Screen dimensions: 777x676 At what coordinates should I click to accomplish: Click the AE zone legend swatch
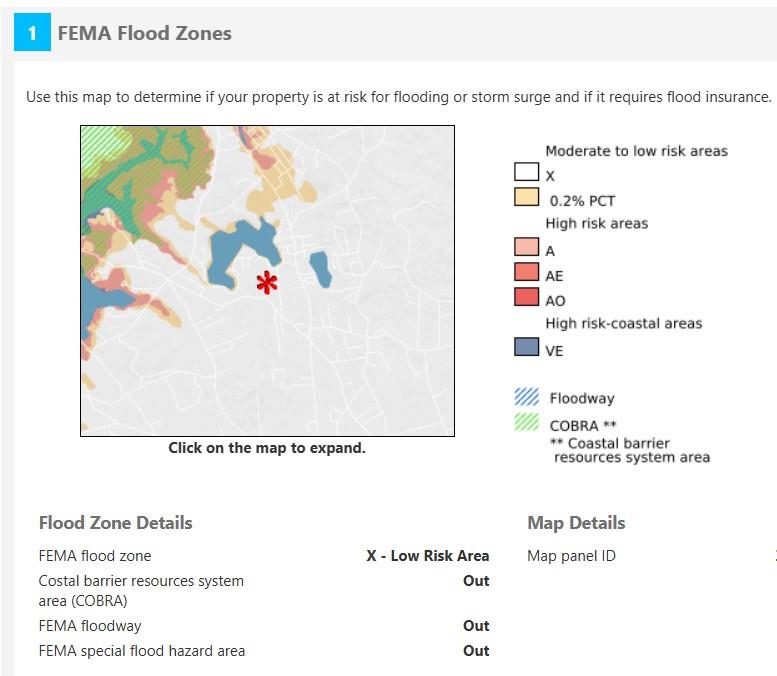point(527,272)
